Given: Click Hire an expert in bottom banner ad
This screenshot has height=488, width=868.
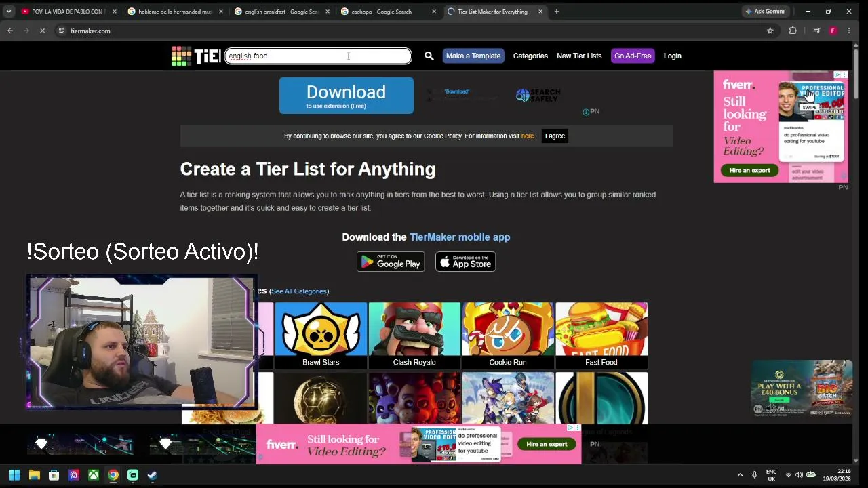Looking at the screenshot, I should pos(547,445).
